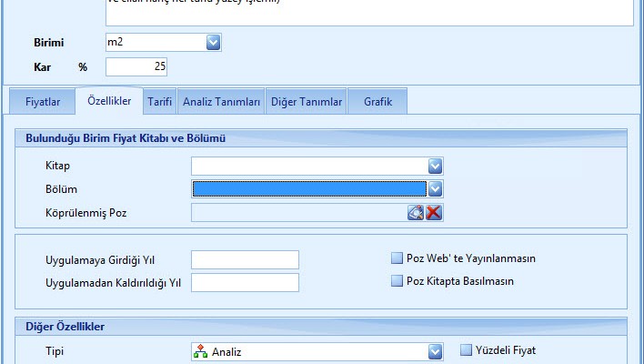644x364 pixels.
Task: Open the Tarifi tab
Action: (x=160, y=102)
